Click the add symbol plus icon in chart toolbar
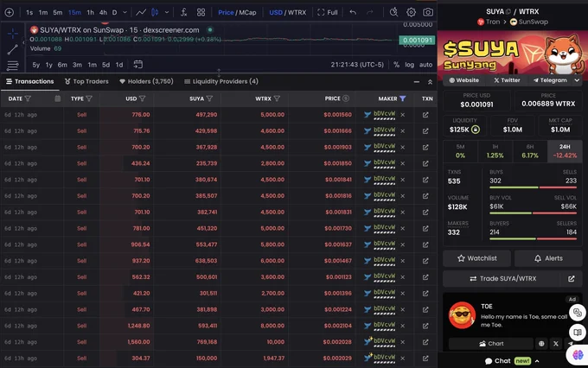Viewport: 588px width, 368px height. click(x=10, y=12)
